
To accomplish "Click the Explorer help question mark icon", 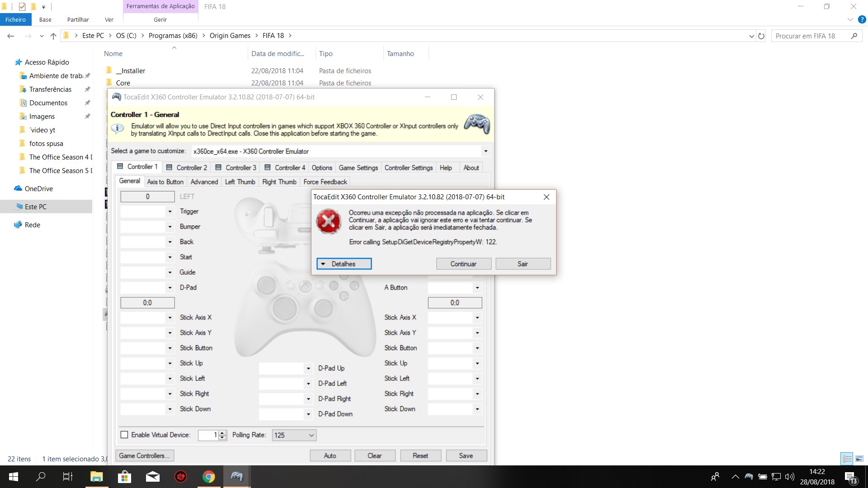I will 862,19.
